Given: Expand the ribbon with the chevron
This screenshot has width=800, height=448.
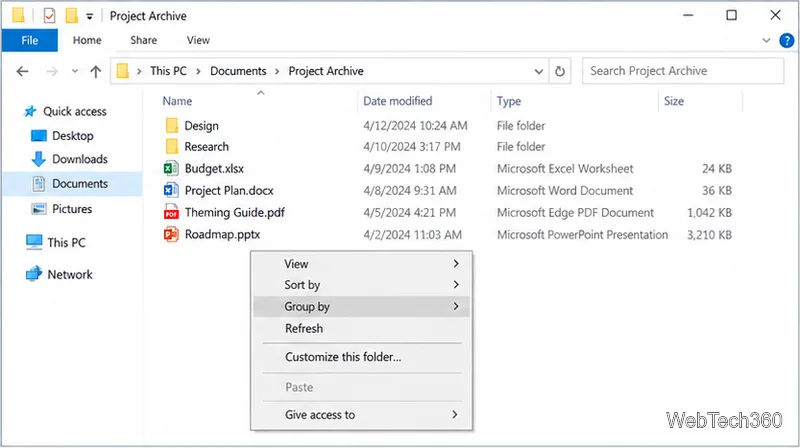Looking at the screenshot, I should [766, 40].
